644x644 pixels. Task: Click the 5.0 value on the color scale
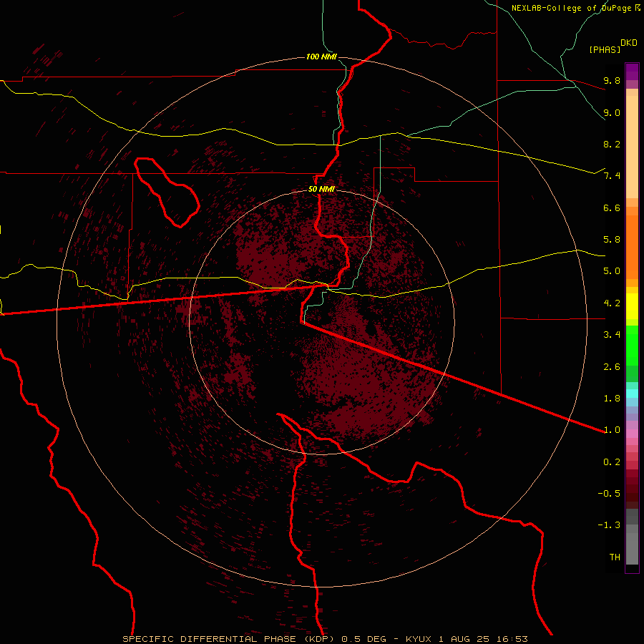[x=612, y=271]
